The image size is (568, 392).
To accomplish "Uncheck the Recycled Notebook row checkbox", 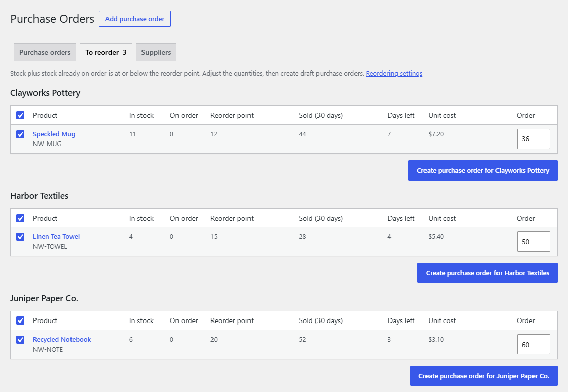I will pyautogui.click(x=20, y=340).
